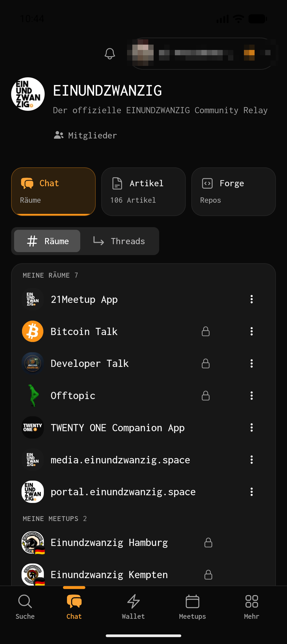287x644 pixels.
Task: Open more options for portal.einundzwanzig.space
Action: click(251, 492)
